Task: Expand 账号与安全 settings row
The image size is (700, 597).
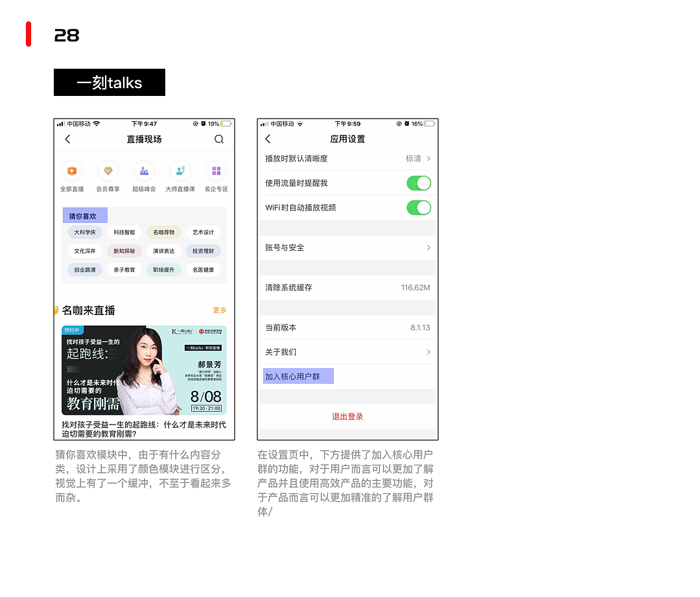Action: (348, 248)
